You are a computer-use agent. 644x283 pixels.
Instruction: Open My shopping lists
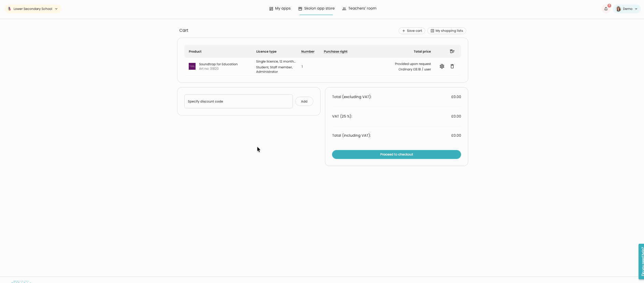[x=446, y=31]
